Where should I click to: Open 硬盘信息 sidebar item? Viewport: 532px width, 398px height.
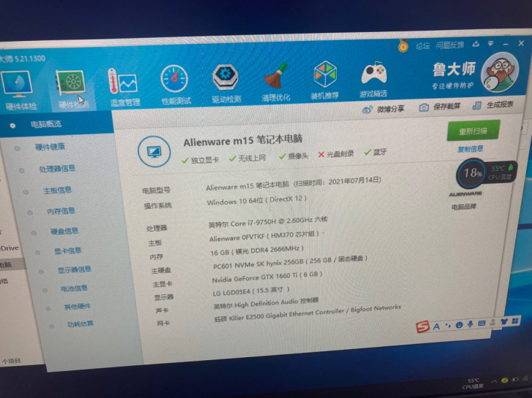tap(64, 231)
